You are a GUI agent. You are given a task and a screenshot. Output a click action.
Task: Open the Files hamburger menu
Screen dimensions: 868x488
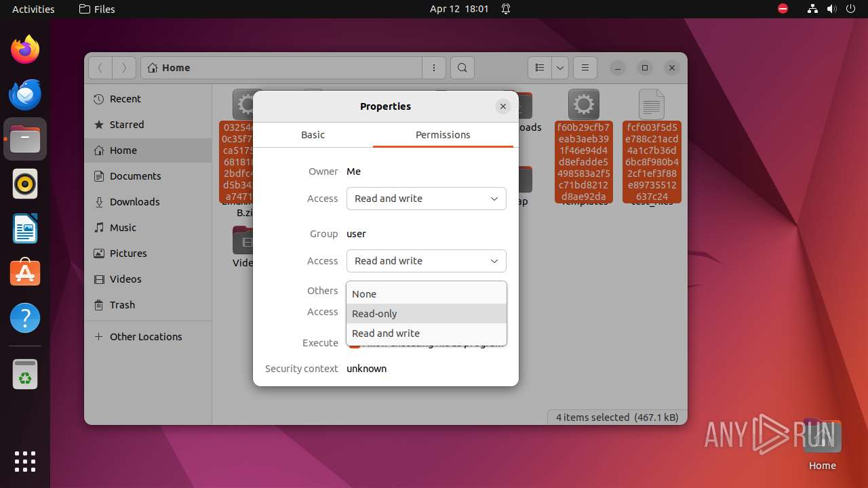[x=585, y=68]
